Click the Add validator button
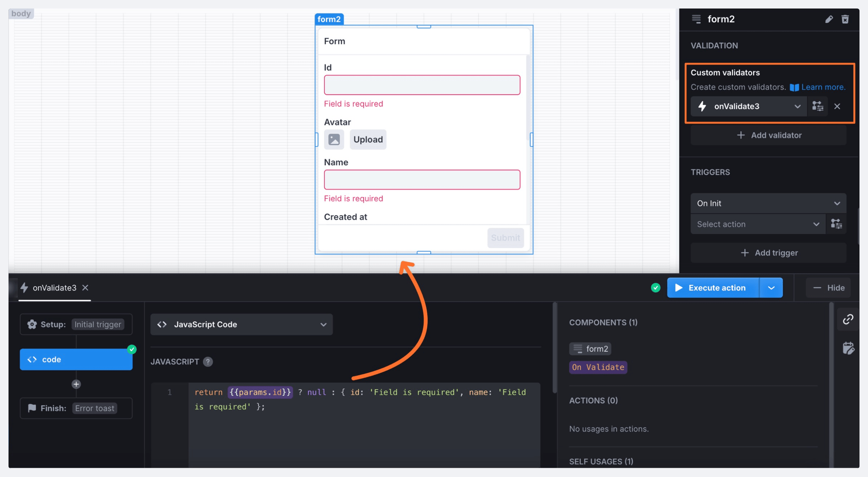 (768, 135)
